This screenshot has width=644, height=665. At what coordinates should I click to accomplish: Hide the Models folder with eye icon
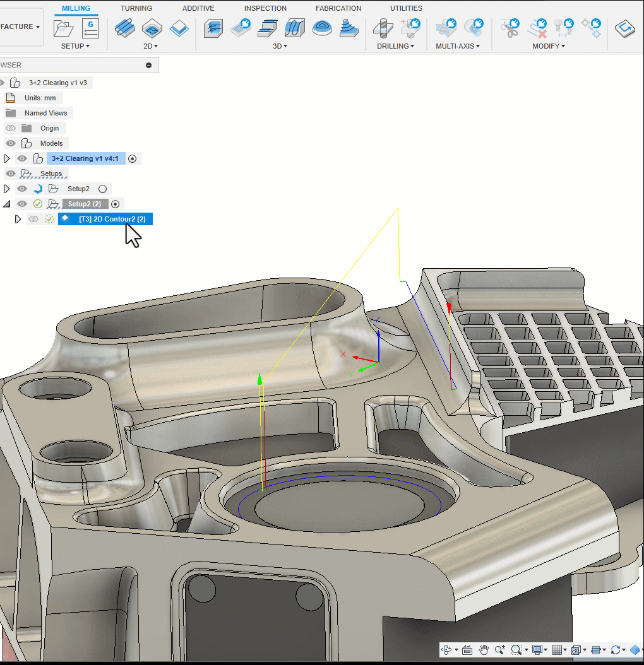(10, 143)
